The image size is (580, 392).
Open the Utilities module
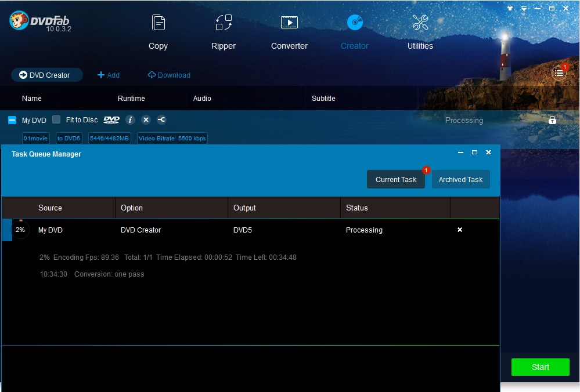[420, 32]
